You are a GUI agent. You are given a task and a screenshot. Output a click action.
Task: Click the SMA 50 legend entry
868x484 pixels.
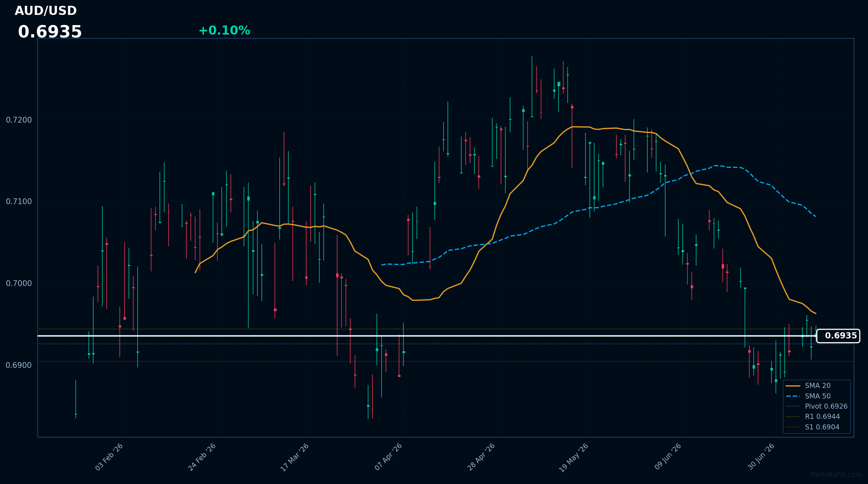pyautogui.click(x=808, y=396)
